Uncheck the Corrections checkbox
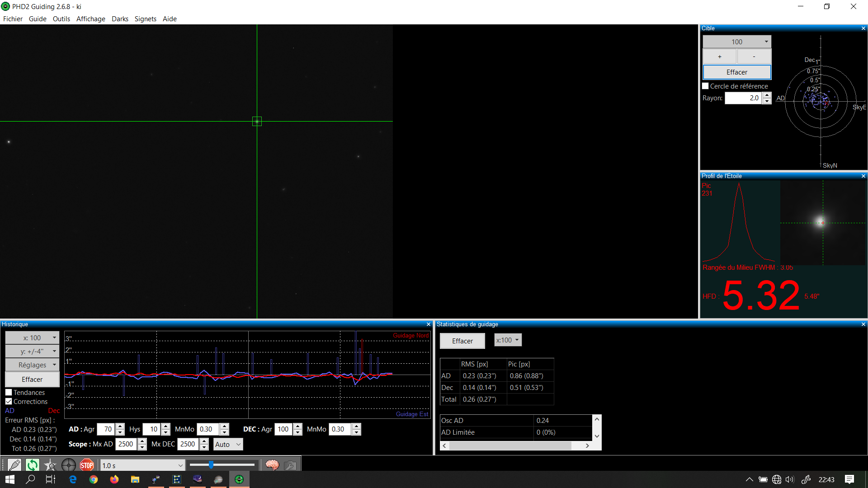The image size is (868, 488). click(9, 401)
